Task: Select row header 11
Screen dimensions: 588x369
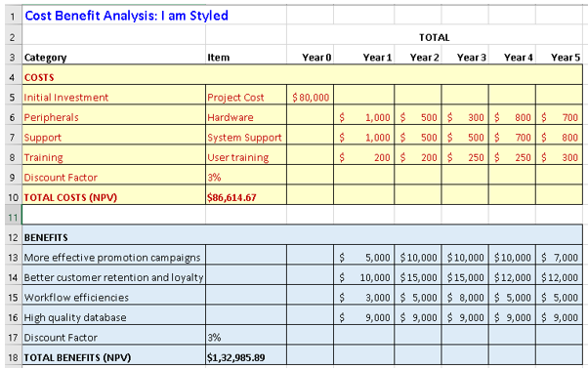Action: (x=13, y=218)
